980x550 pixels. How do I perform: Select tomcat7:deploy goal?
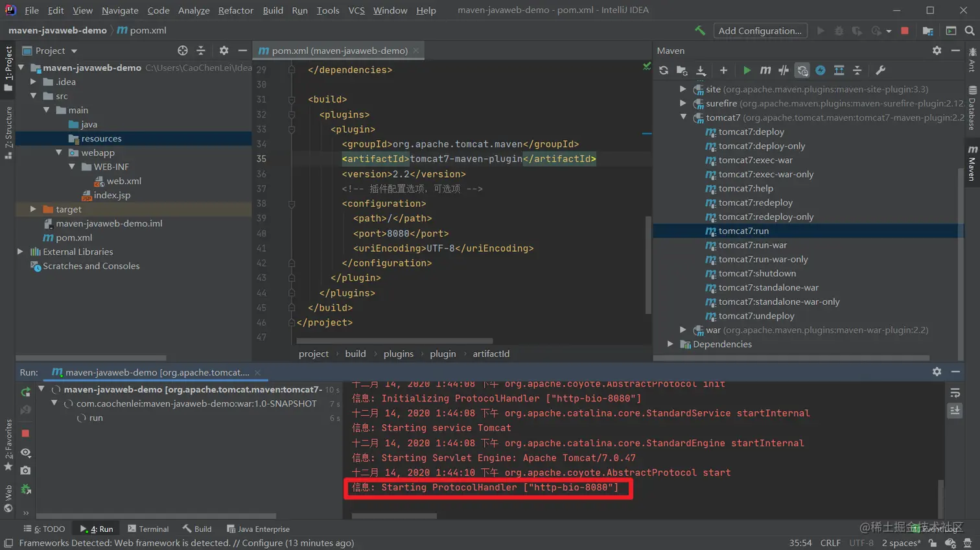point(751,132)
